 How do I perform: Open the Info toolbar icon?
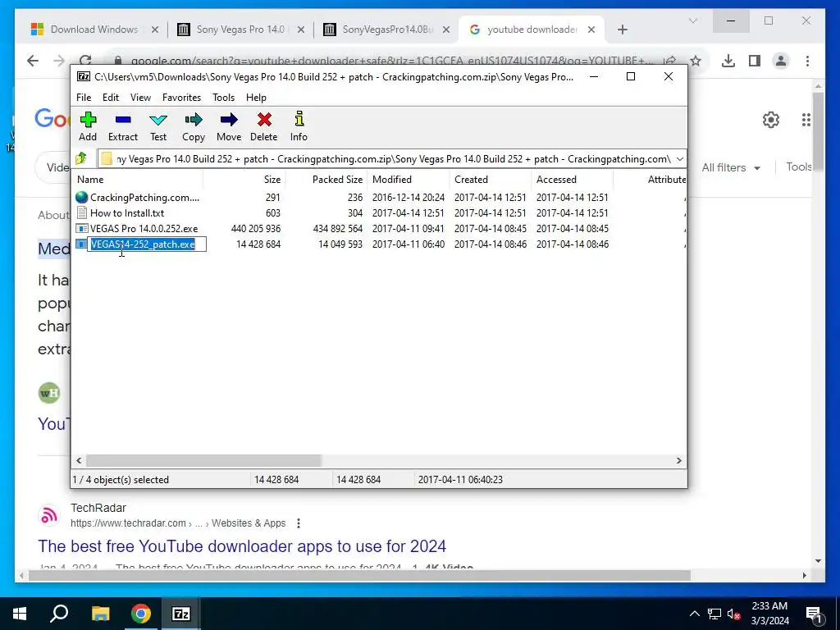tap(299, 120)
